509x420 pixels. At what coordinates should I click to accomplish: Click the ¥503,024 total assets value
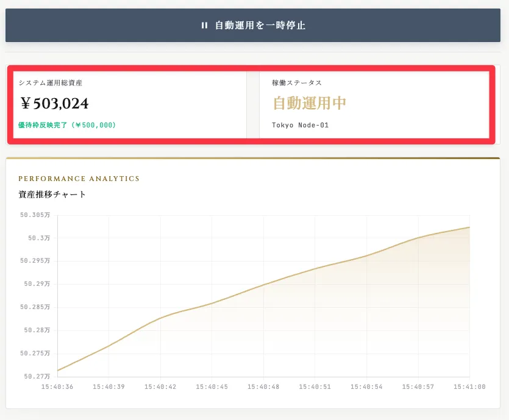(x=54, y=104)
